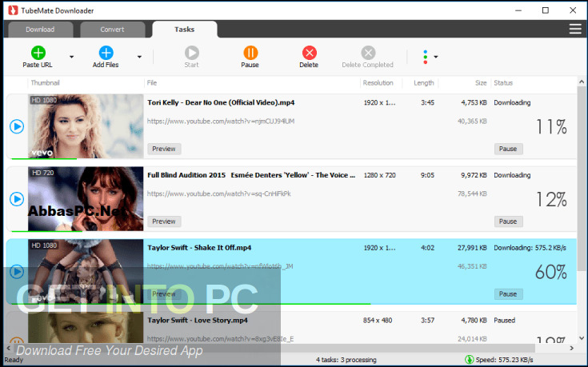Click the 'Downloading: 575.2 KB/s' status
This screenshot has height=367, width=588.
pos(530,248)
